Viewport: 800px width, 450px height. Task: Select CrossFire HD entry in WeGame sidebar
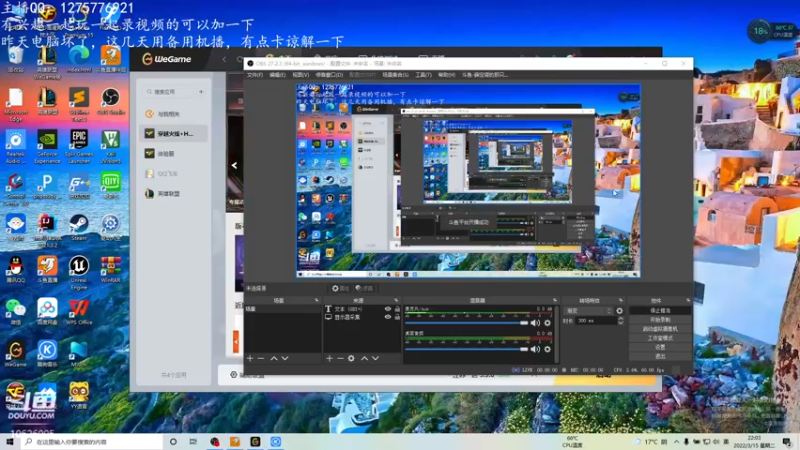[x=173, y=134]
